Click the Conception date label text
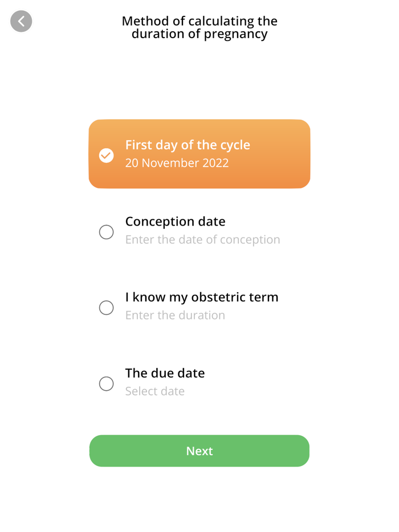The height and width of the screenshot is (532, 399). tap(175, 221)
